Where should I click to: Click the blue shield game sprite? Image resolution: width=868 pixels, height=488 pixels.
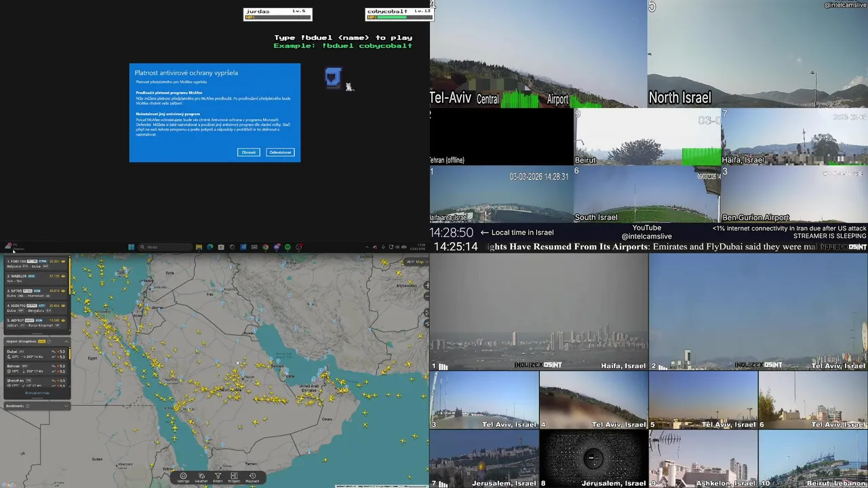332,78
